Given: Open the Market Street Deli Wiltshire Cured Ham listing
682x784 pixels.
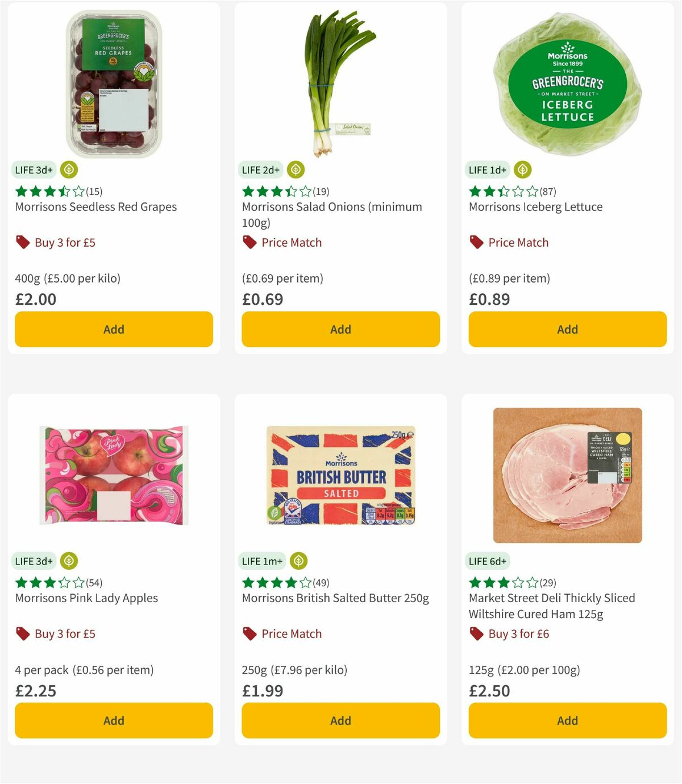Looking at the screenshot, I should pos(551,605).
